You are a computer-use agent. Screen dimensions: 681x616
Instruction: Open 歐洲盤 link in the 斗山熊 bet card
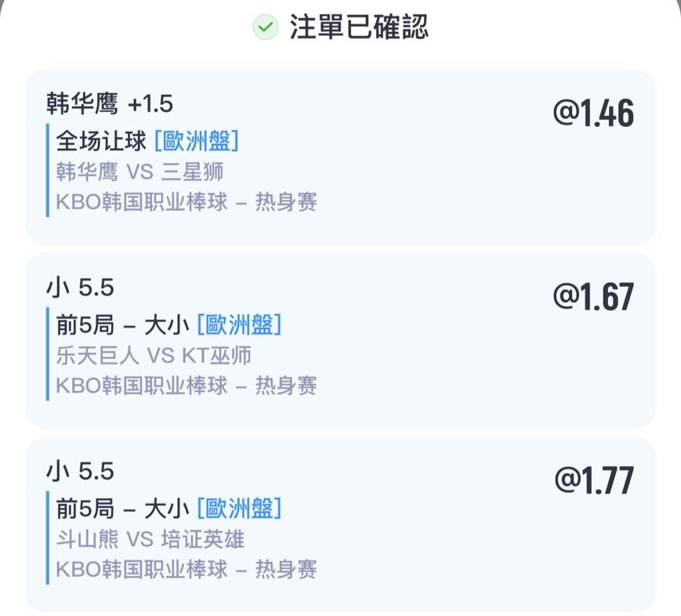tap(239, 509)
